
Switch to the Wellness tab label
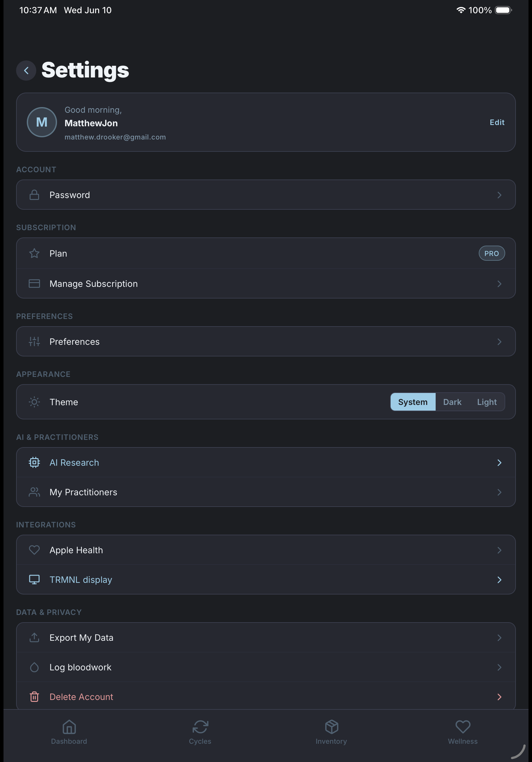[463, 741]
